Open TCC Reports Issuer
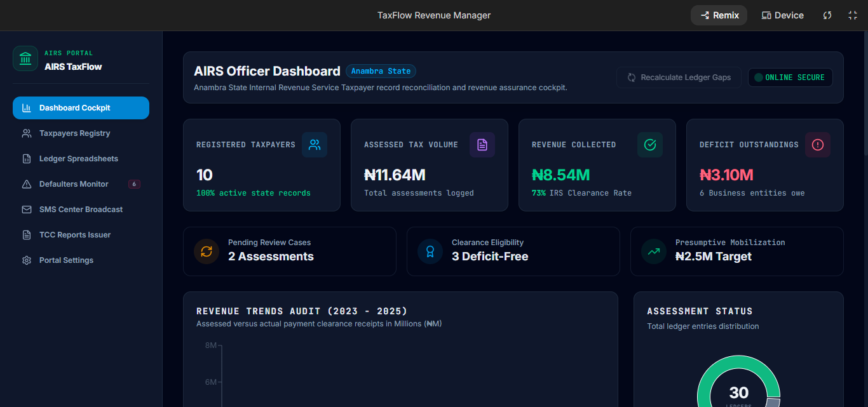The image size is (868, 407). 81,235
